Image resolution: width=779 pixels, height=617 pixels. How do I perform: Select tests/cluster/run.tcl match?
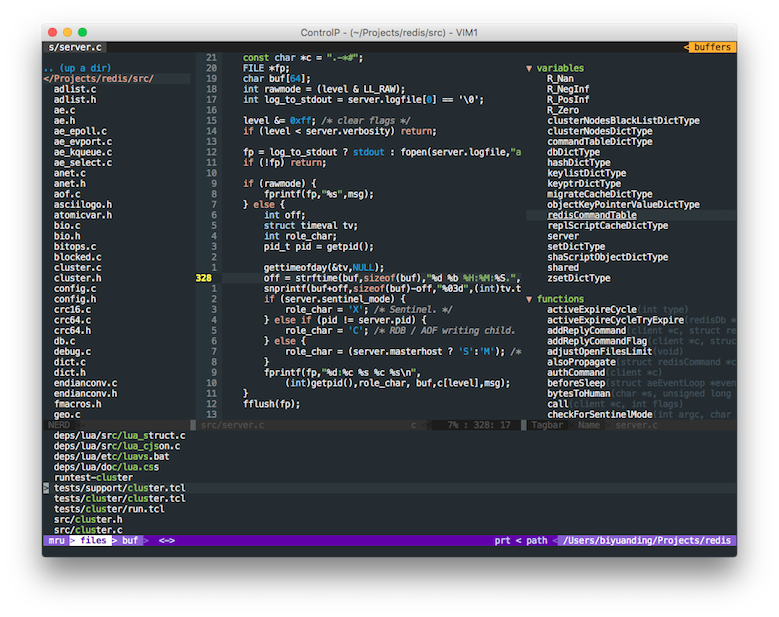click(109, 509)
